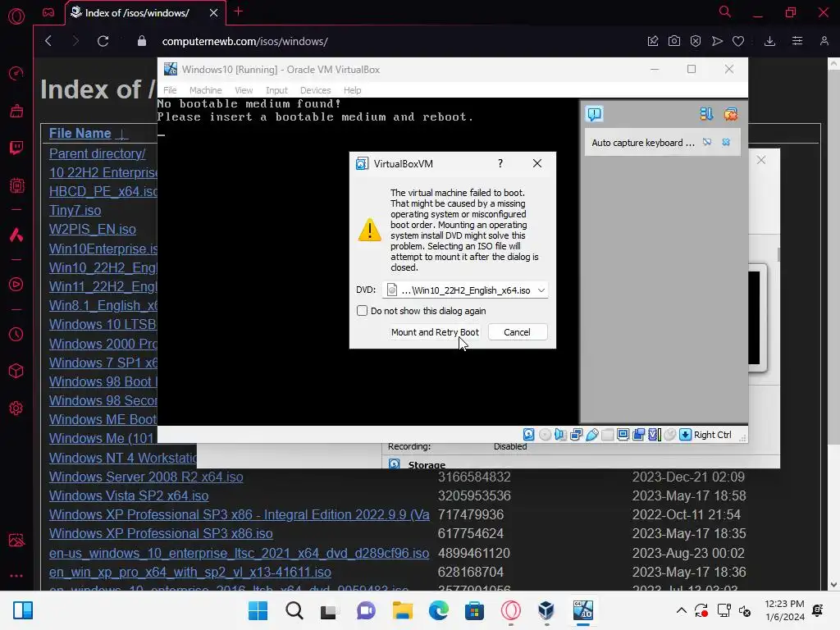Expand the DVD ISO selection dropdown
Viewport: 840px width, 630px height.
(541, 290)
